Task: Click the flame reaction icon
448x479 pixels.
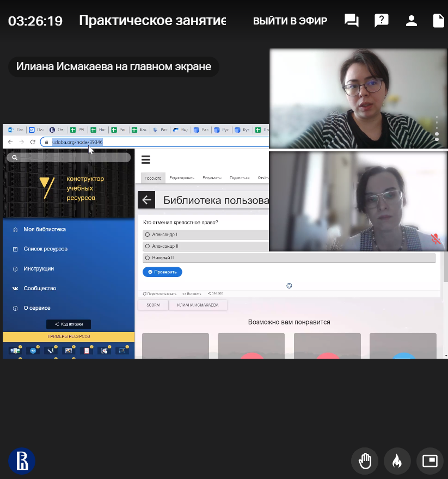Action: [397, 462]
